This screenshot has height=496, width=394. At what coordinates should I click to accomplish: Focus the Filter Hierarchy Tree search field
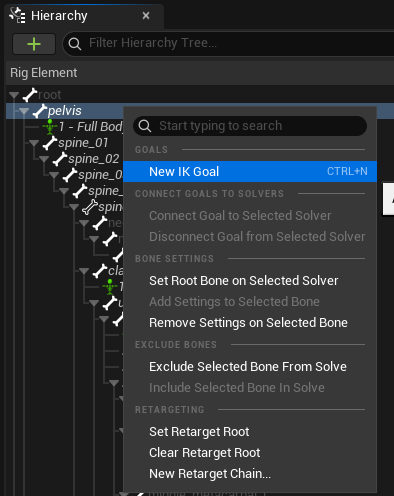coord(230,43)
